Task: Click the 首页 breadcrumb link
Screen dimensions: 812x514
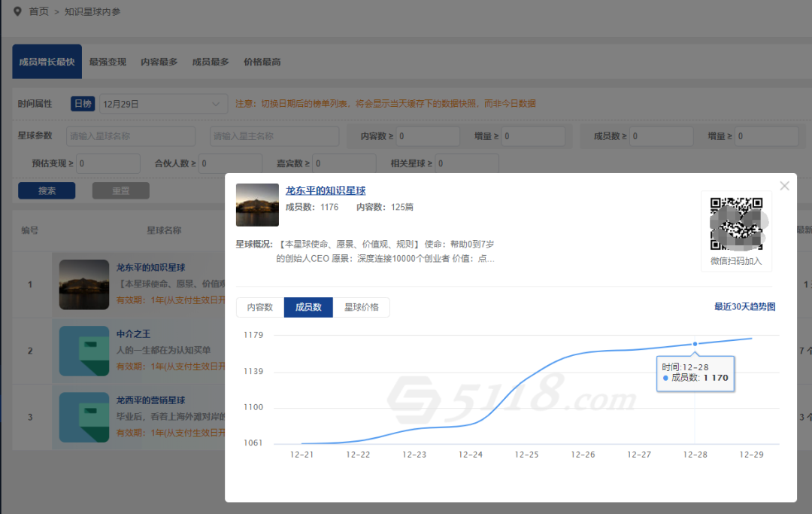Action: pyautogui.click(x=38, y=11)
